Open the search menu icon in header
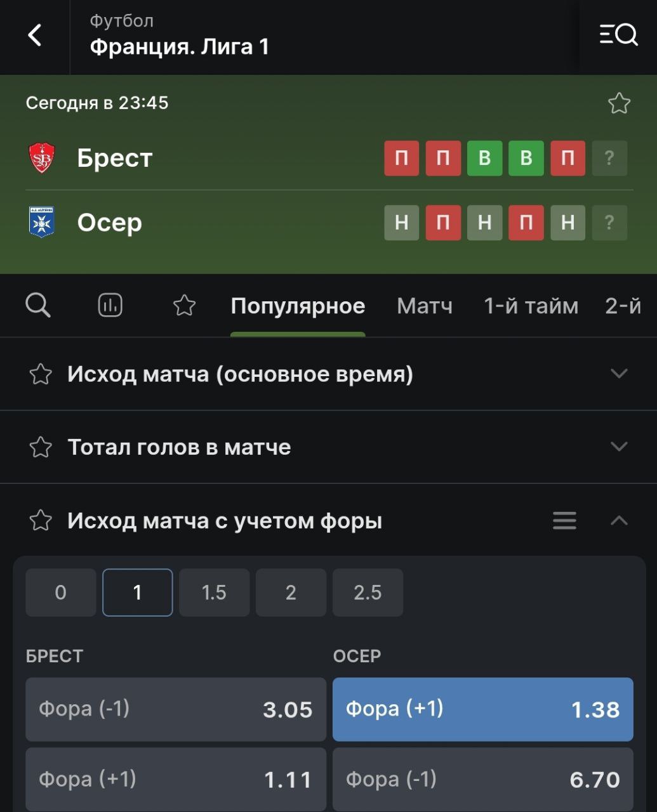Viewport: 657px width, 812px height. pyautogui.click(x=618, y=35)
